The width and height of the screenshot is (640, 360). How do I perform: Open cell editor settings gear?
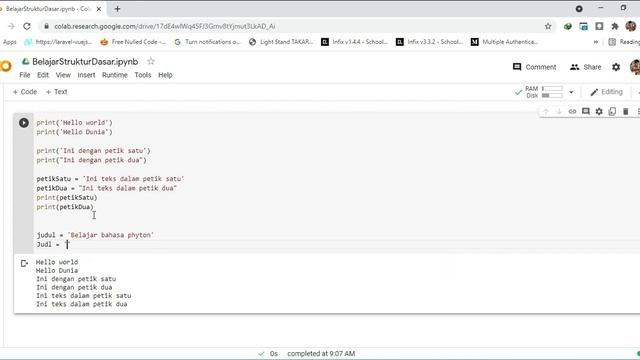pyautogui.click(x=599, y=111)
